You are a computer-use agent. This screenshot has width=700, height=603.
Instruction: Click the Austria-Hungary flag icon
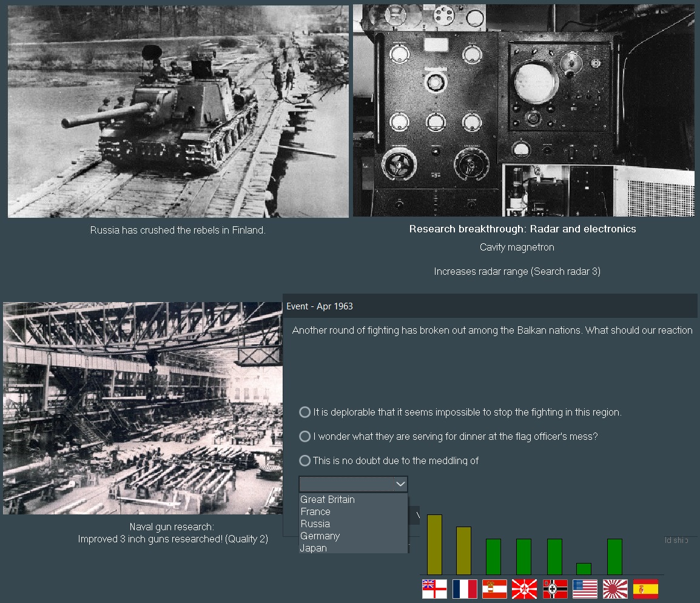coord(494,588)
